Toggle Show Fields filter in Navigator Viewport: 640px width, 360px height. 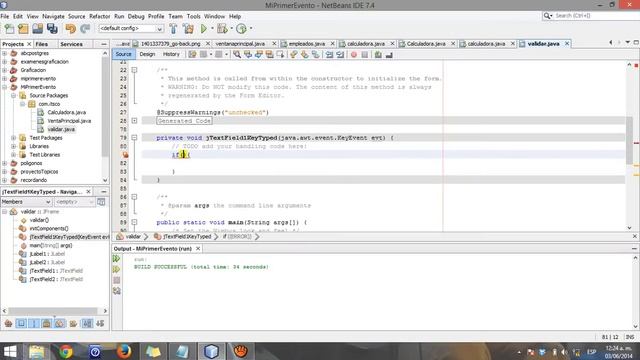pos(21,323)
